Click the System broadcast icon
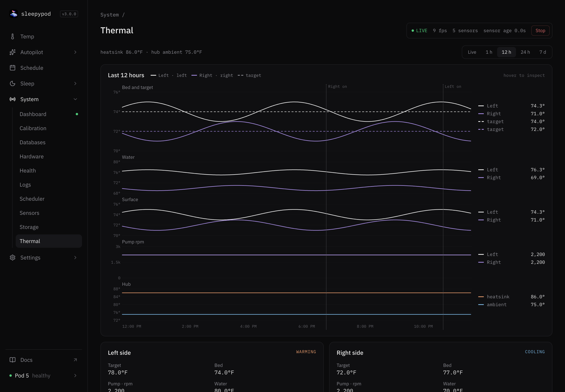 coord(13,99)
